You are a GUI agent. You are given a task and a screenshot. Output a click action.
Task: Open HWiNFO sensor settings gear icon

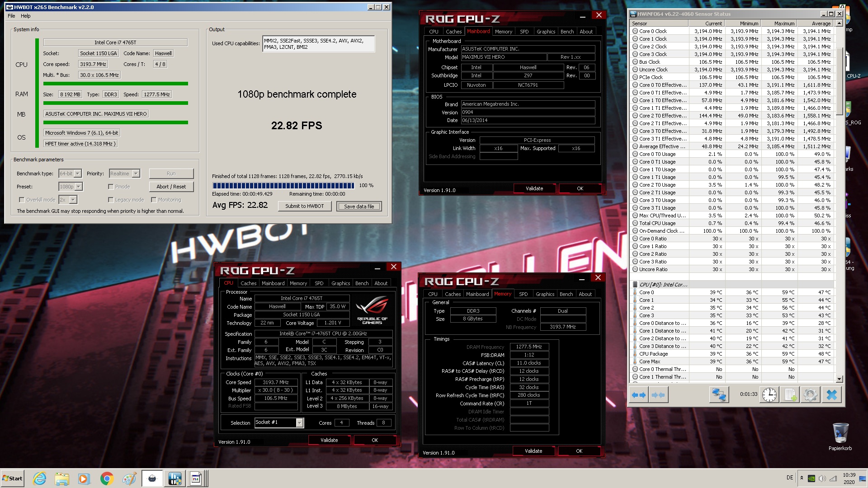(810, 395)
